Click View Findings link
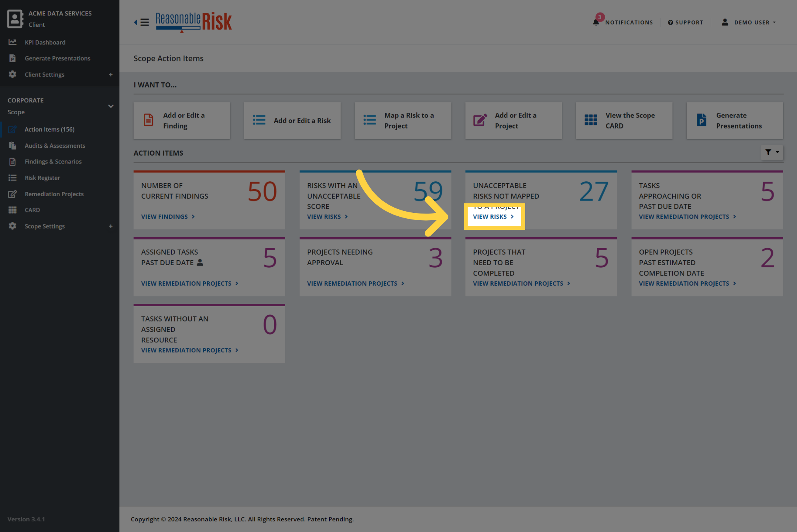Screen dimensions: 797x532 pos(168,217)
